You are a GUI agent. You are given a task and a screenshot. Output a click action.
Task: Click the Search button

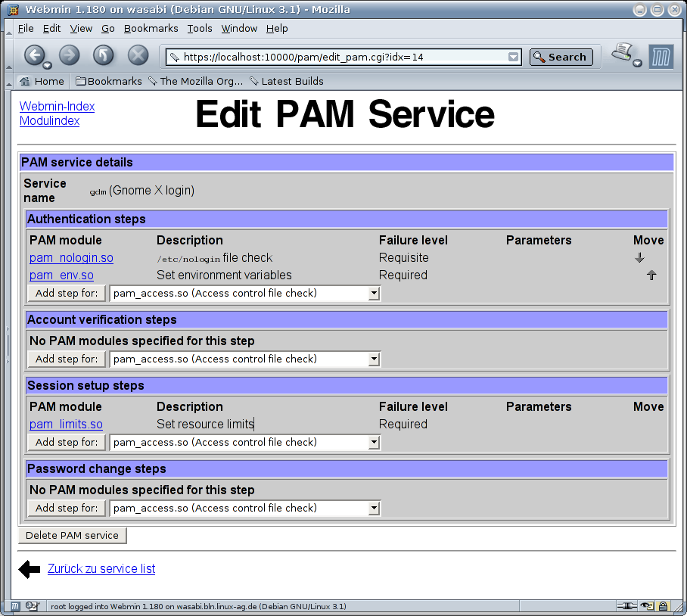[561, 57]
